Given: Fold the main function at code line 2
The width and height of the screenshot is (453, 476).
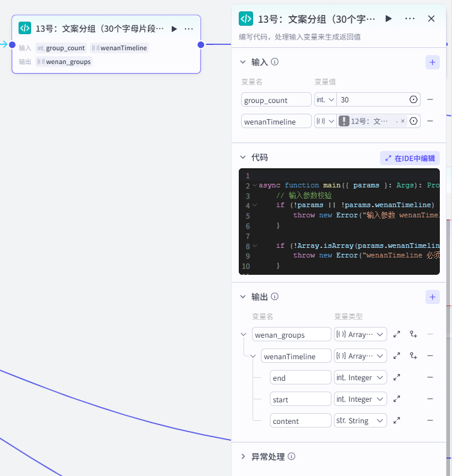Looking at the screenshot, I should 255,185.
